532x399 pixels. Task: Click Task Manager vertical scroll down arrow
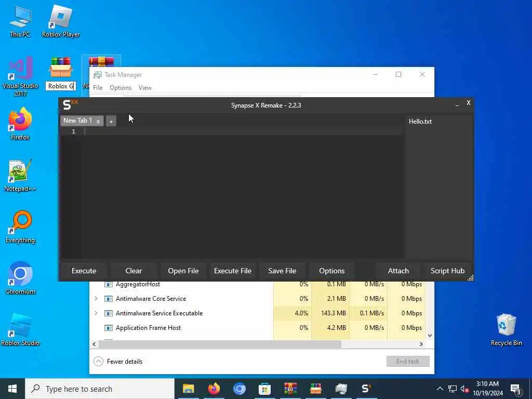430,336
